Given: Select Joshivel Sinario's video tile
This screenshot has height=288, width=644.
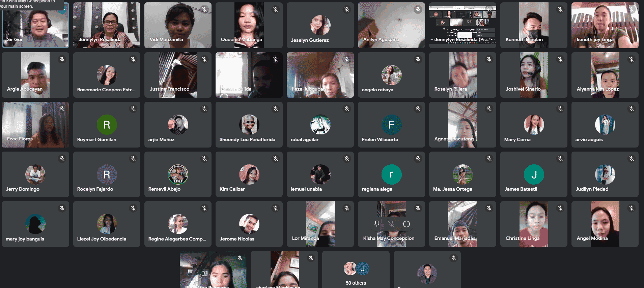Looking at the screenshot, I should click(x=533, y=75).
